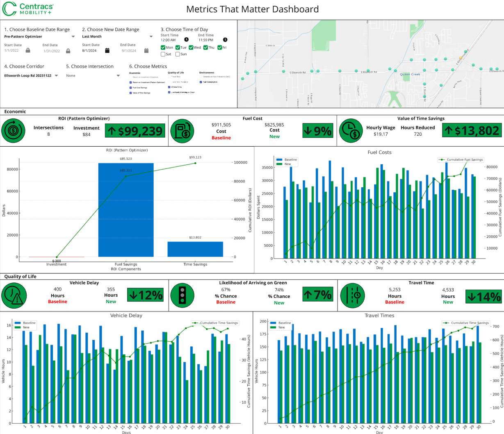
Task: Click the Fuel Cost pump icon
Action: point(182,131)
